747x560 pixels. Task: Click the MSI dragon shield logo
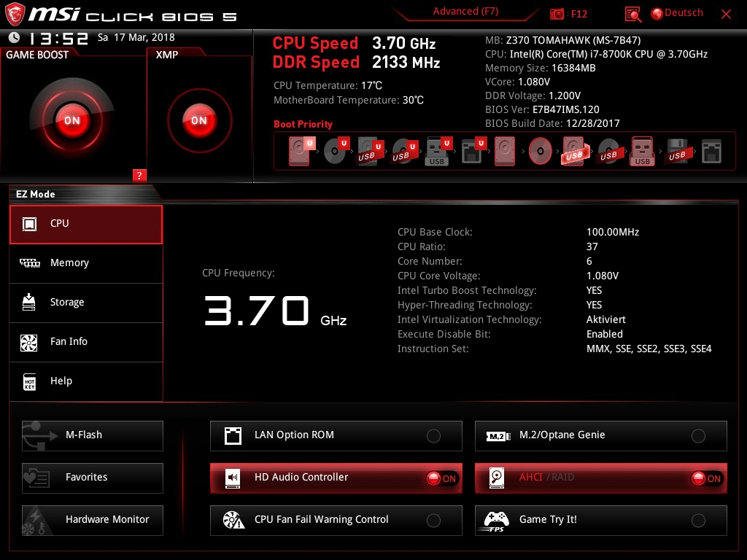click(15, 14)
